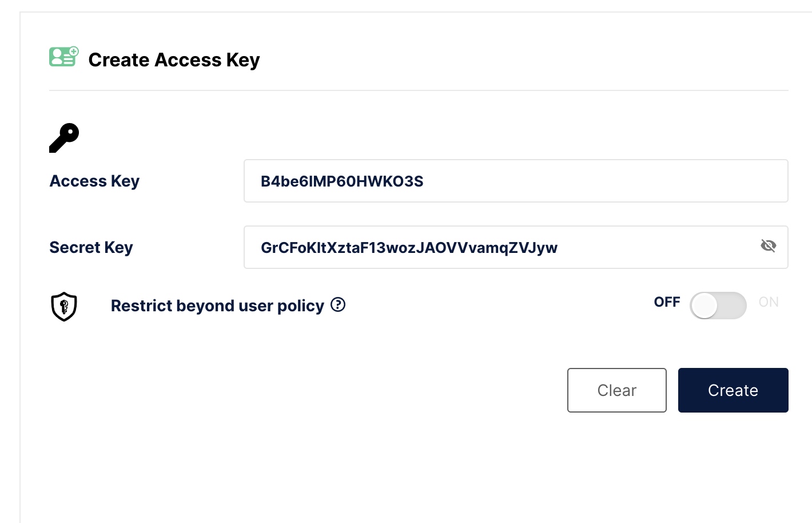Image resolution: width=812 pixels, height=523 pixels.
Task: Click the Access Key field label
Action: [x=94, y=181]
